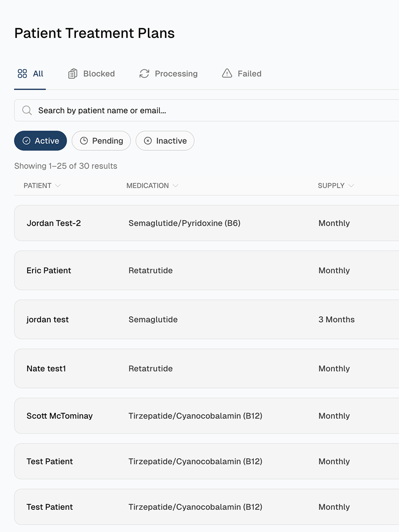Click the refresh arrows icon beside Processing
399x532 pixels.
[x=144, y=73]
